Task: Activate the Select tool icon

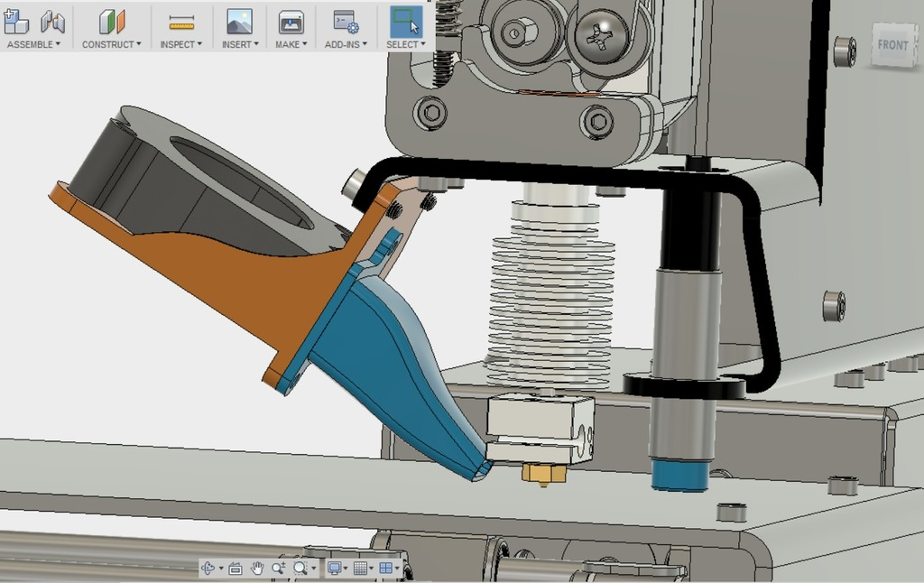Action: pos(406,22)
